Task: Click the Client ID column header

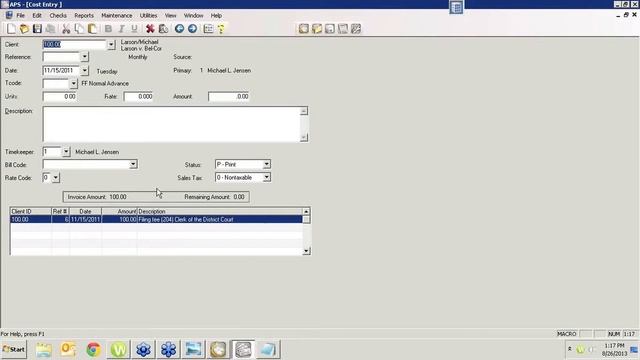Action: (31, 211)
